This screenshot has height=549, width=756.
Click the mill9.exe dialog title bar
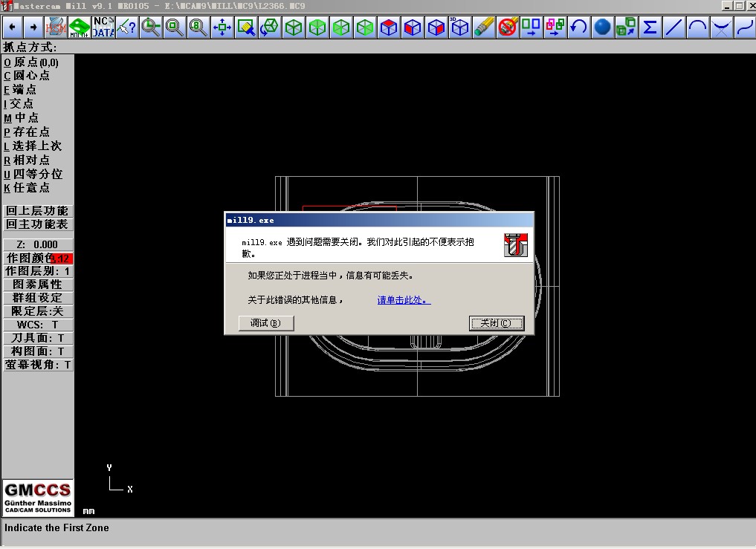(379, 221)
